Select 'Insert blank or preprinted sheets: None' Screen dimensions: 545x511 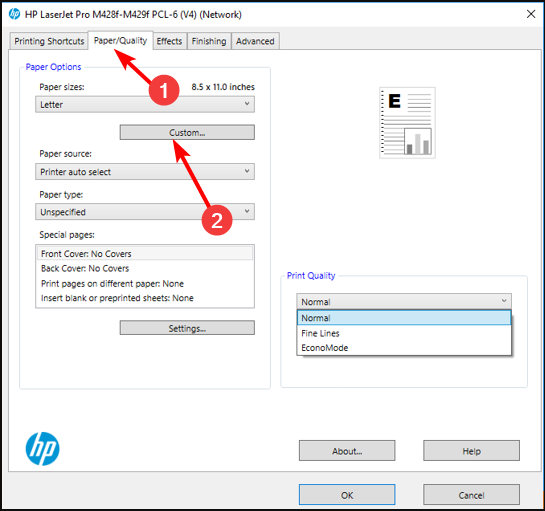click(x=145, y=298)
